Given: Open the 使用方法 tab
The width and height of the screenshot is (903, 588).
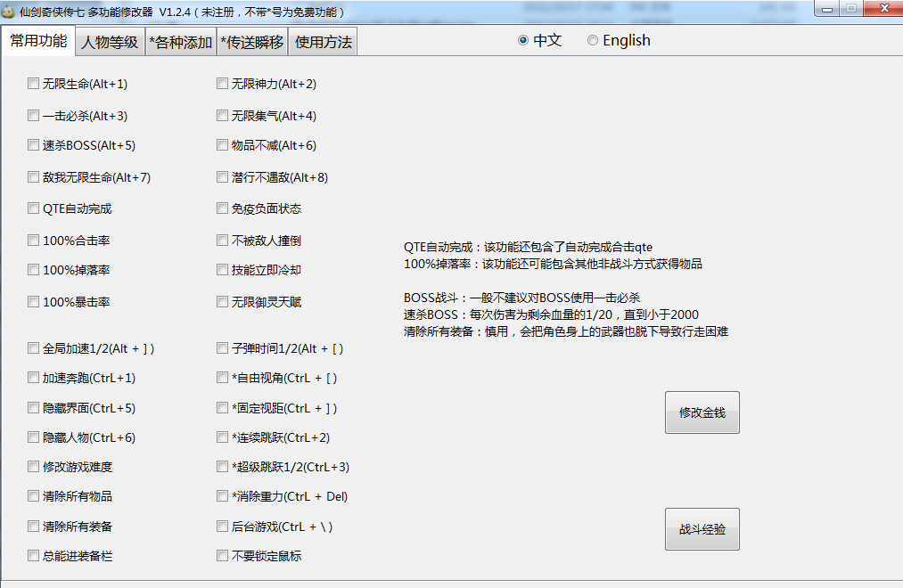Looking at the screenshot, I should click(x=323, y=42).
